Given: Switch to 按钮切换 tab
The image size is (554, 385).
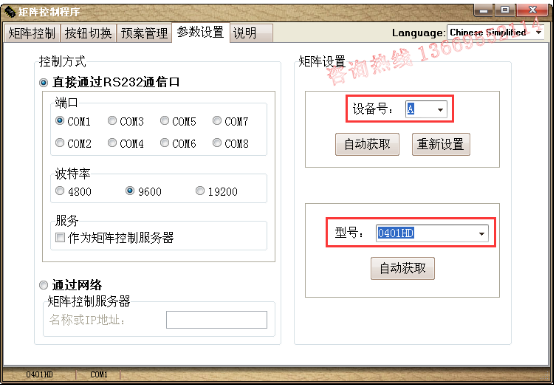Looking at the screenshot, I should pyautogui.click(x=88, y=33).
